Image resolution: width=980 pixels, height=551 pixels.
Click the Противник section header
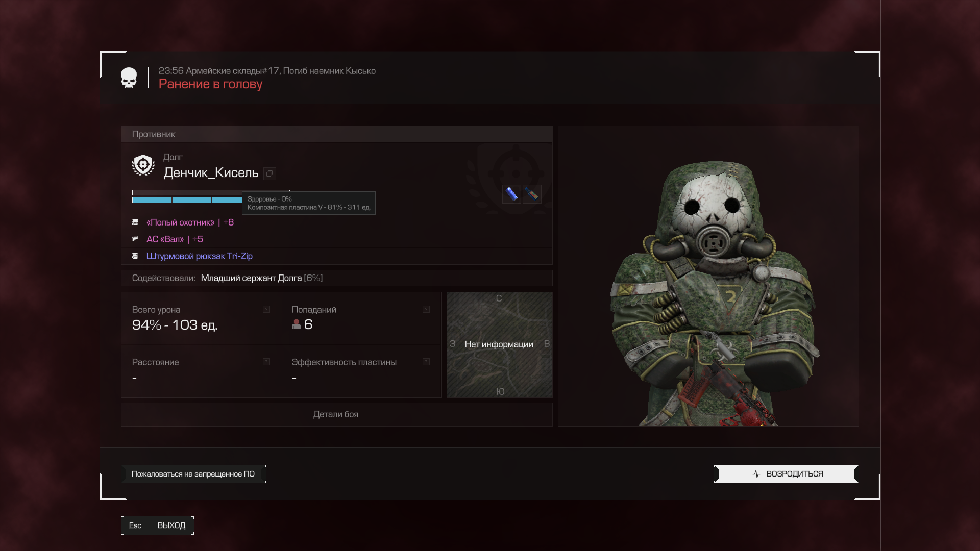336,134
